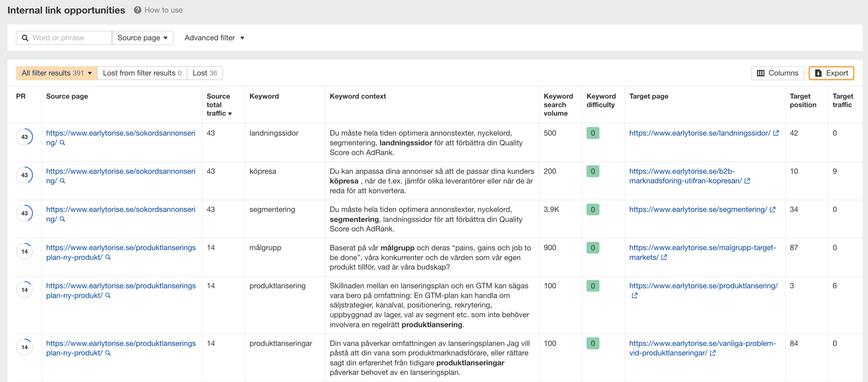Select keyword cell 'produktlanseringar'

(x=281, y=344)
